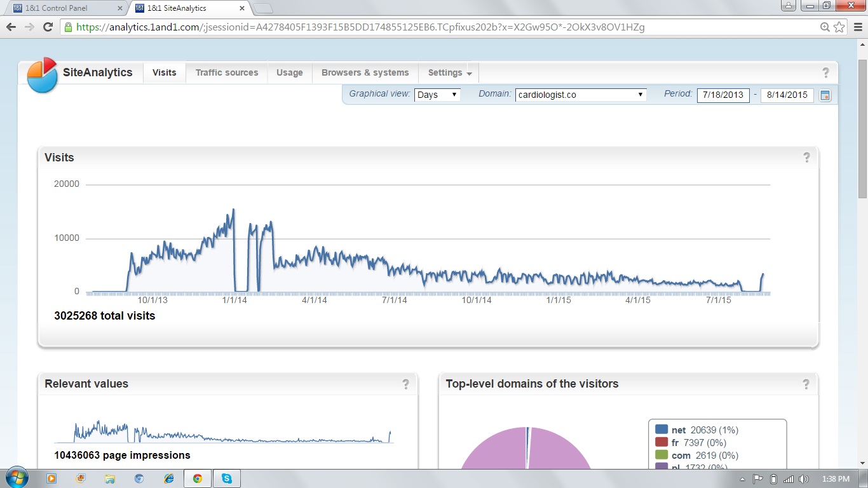Click the page's vertical scrollbar thumb
The height and width of the screenshot is (488, 868).
863,129
